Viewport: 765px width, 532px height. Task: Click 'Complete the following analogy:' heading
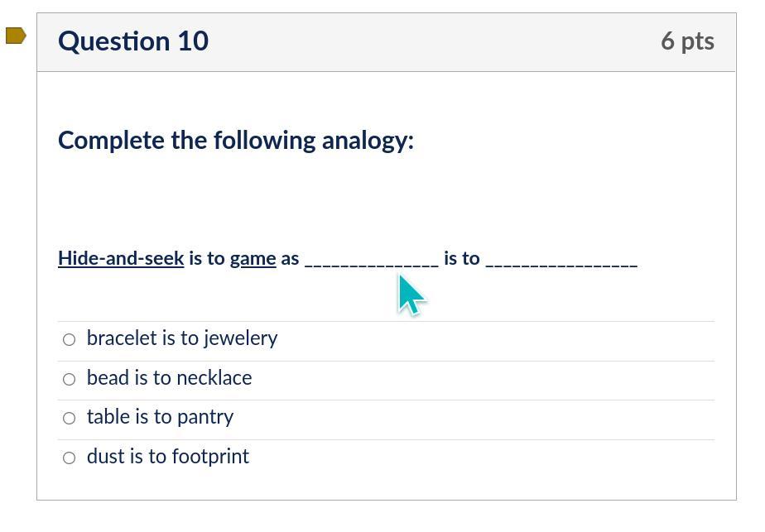tap(236, 141)
